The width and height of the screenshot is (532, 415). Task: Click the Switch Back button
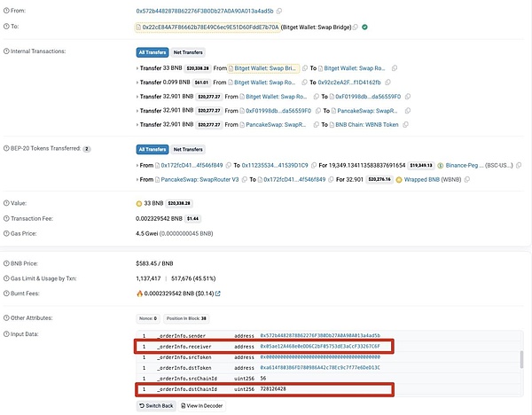[157, 405]
